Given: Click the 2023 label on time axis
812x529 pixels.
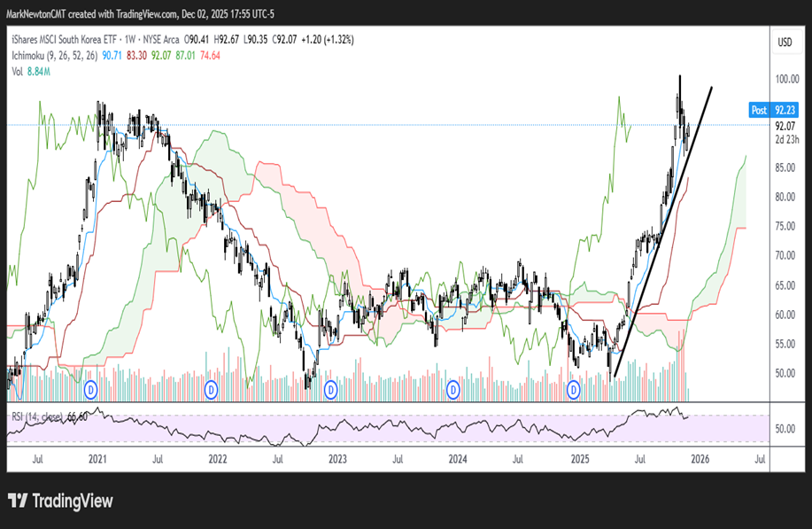Looking at the screenshot, I should tap(336, 459).
